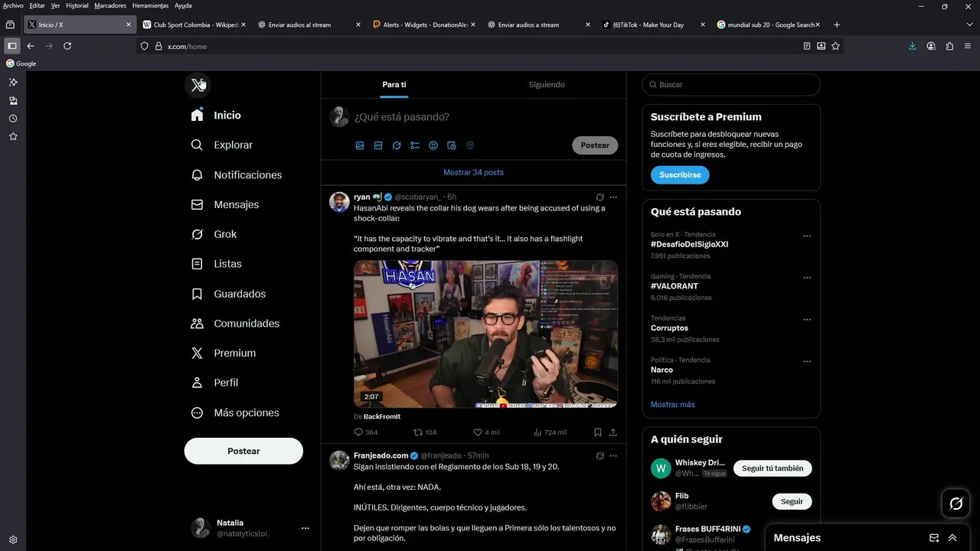Click the sidebar Postear button

[243, 451]
